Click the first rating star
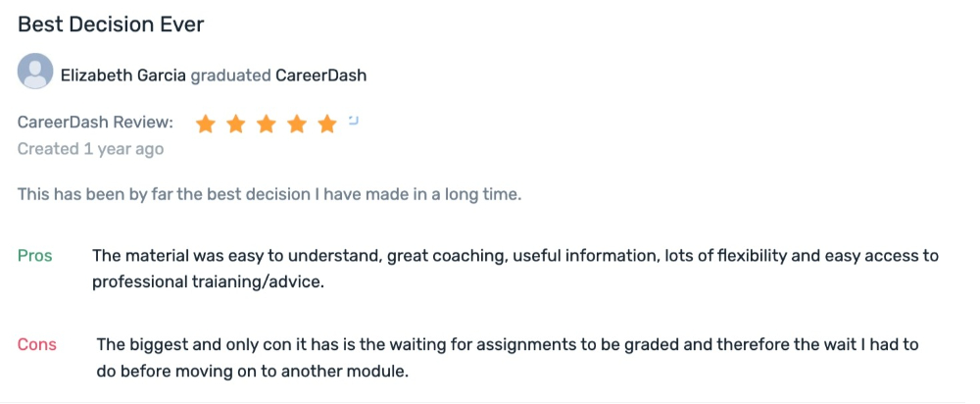This screenshot has height=404, width=980. [x=205, y=124]
